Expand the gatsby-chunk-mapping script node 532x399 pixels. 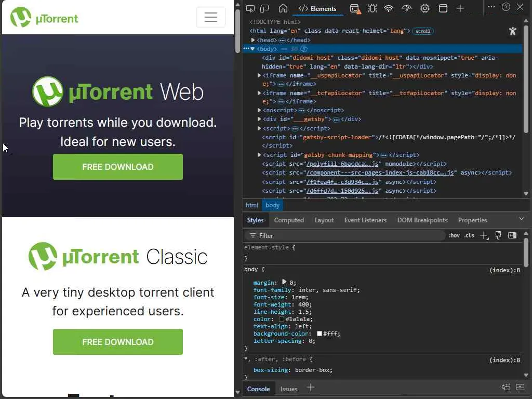pos(259,155)
